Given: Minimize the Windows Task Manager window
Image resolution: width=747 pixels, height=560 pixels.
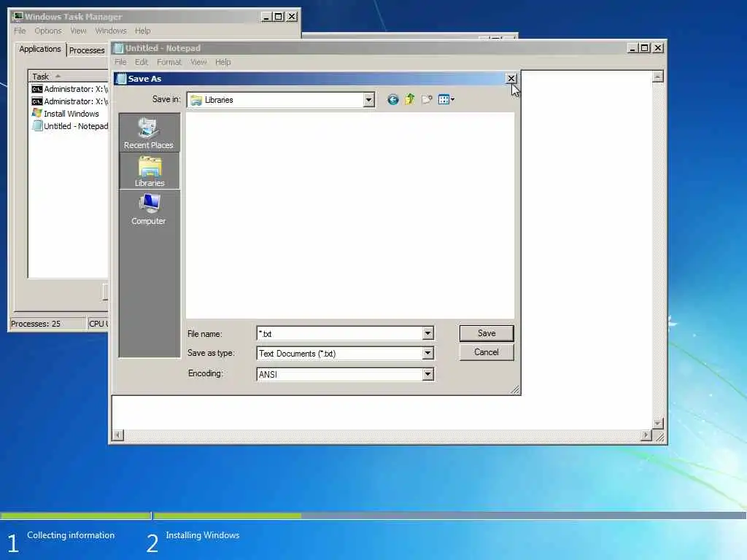Looking at the screenshot, I should pyautogui.click(x=266, y=17).
